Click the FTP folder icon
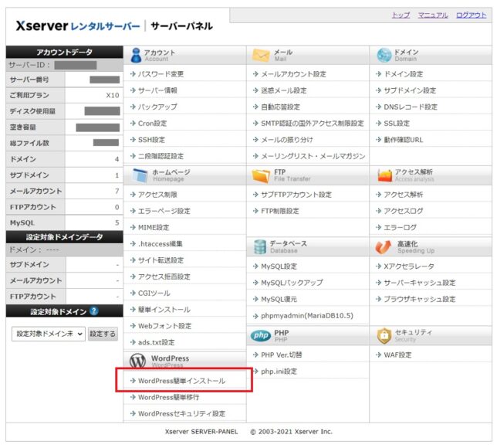Viewport: 497px width, 448px height. [x=261, y=175]
